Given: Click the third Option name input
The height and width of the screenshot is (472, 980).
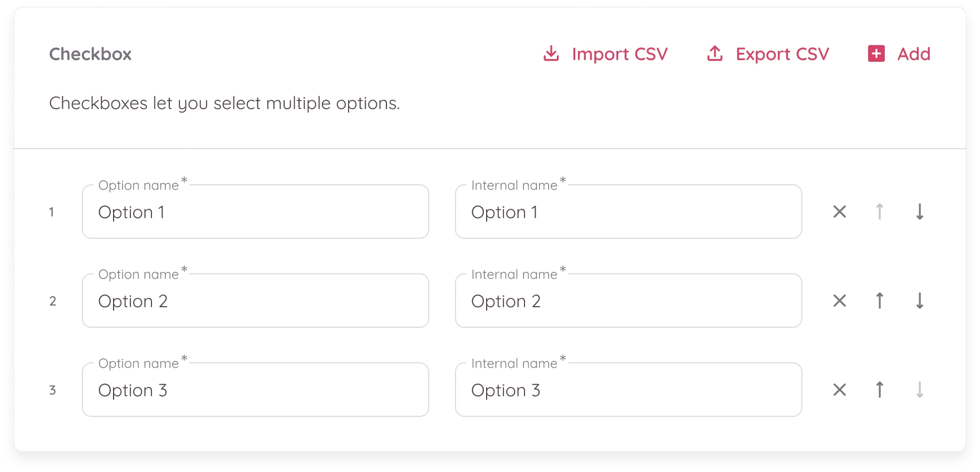Looking at the screenshot, I should click(255, 390).
